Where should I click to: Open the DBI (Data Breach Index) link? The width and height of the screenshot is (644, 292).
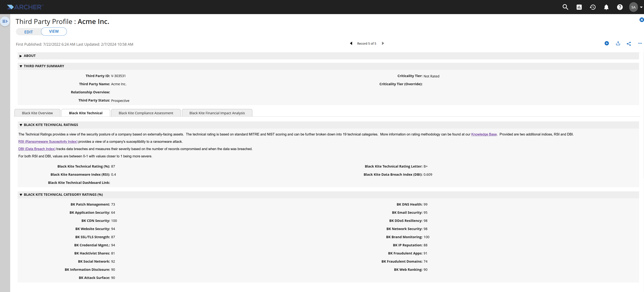coord(37,149)
